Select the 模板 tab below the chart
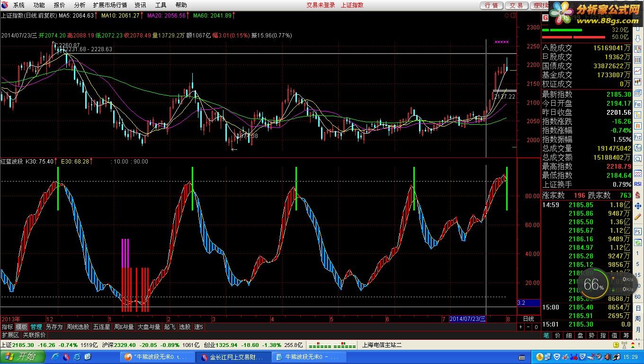The image size is (644, 364). (21, 327)
